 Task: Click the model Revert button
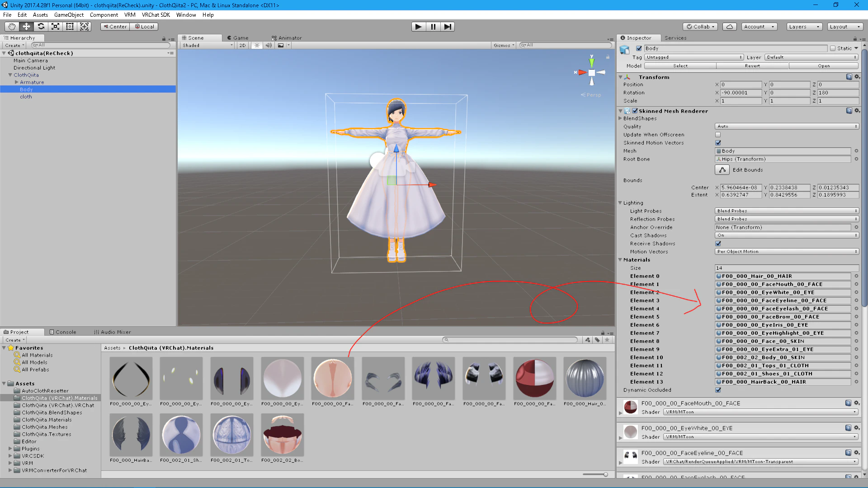[x=752, y=66]
